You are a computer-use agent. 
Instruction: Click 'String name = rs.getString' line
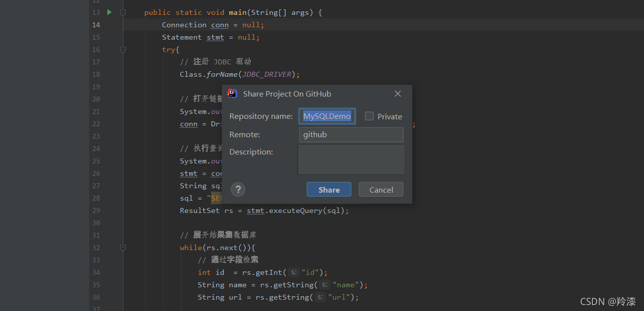pyautogui.click(x=283, y=285)
